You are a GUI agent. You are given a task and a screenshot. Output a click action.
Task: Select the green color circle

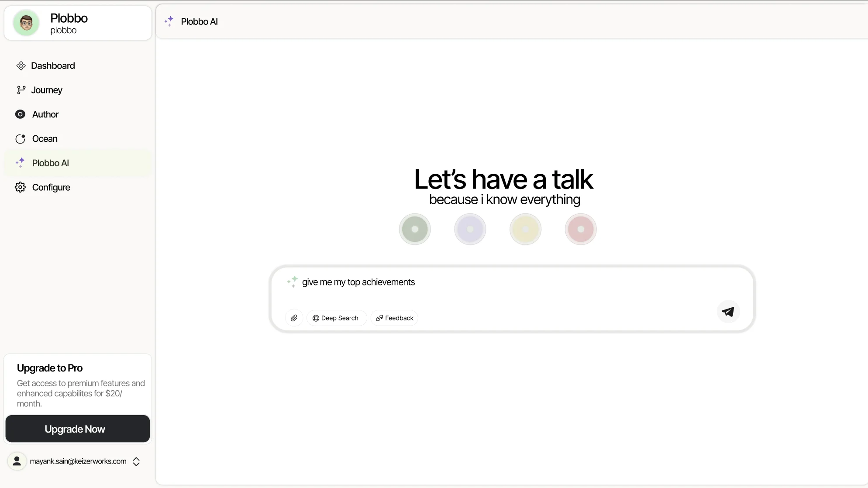click(x=415, y=229)
